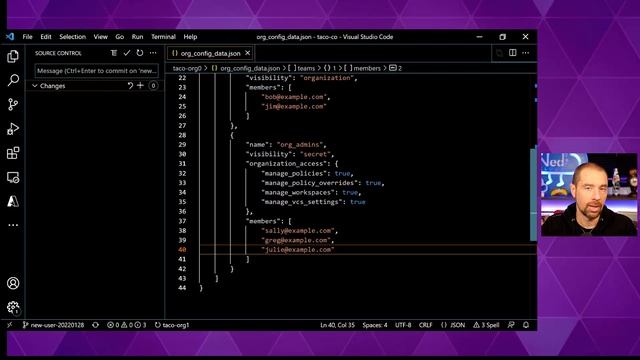The image size is (640, 360).
Task: Open the 3 Spell warnings indicator
Action: click(486, 325)
